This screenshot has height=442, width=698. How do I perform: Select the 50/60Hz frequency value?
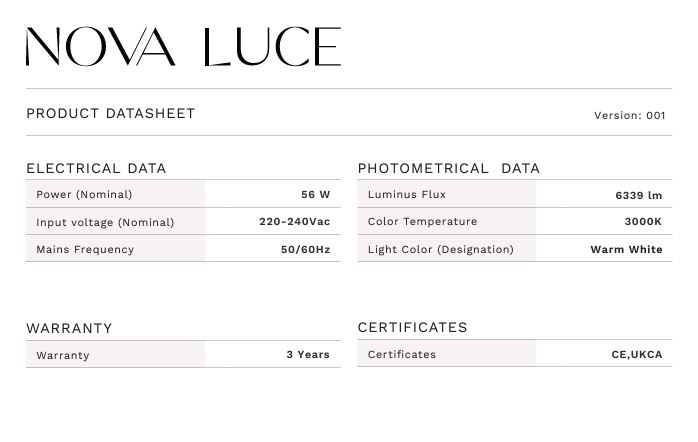[x=305, y=249]
